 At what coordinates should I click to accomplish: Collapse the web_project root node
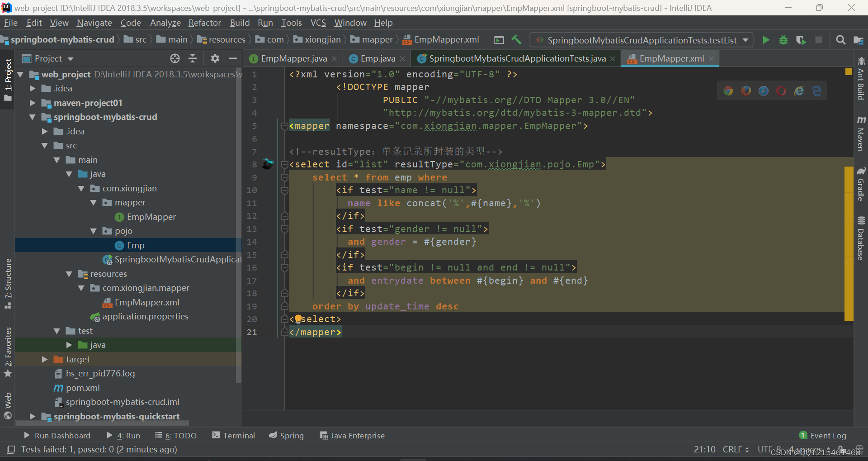20,74
